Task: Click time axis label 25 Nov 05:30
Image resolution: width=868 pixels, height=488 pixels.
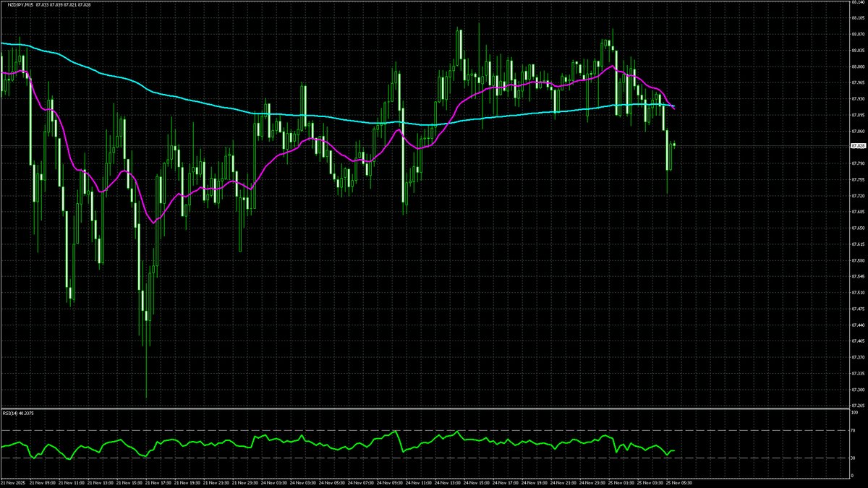Action: pyautogui.click(x=681, y=483)
